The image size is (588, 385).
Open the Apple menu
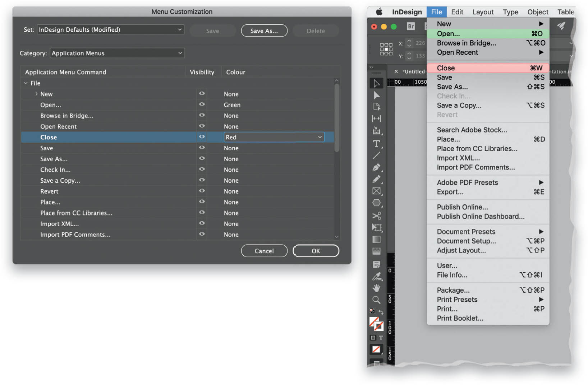click(x=379, y=12)
